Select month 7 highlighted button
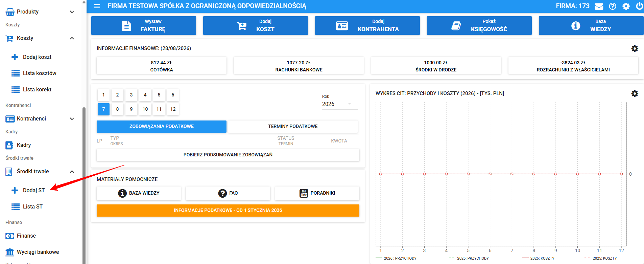Screen dimensions: 644x264 pos(103,109)
